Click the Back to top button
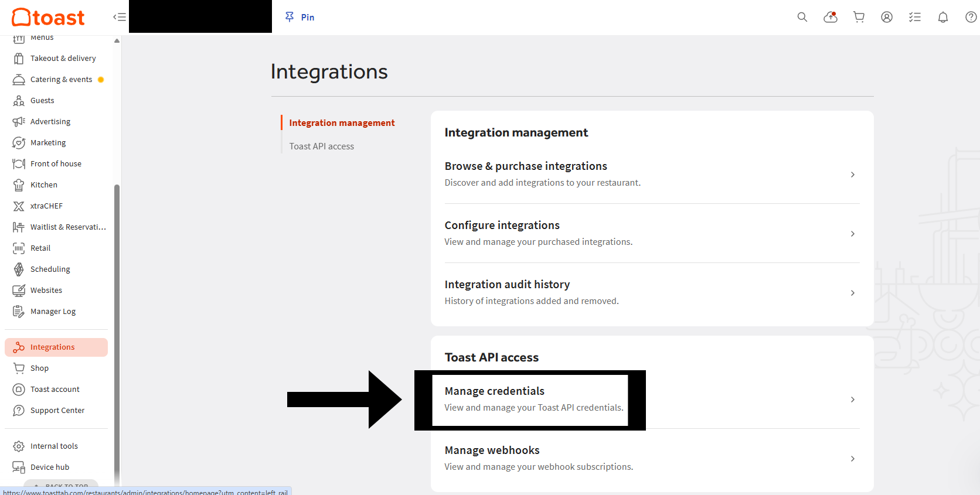 [61, 485]
